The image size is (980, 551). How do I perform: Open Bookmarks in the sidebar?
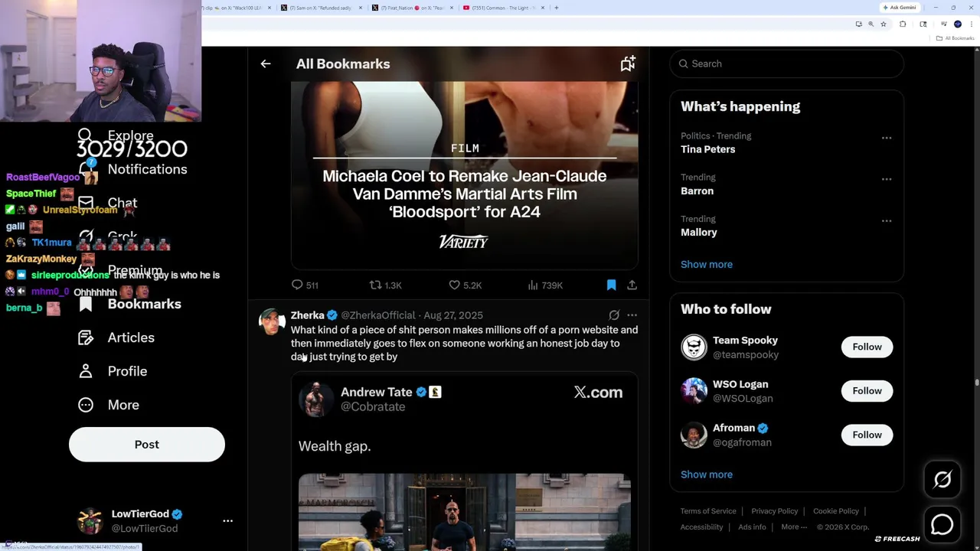tap(144, 304)
